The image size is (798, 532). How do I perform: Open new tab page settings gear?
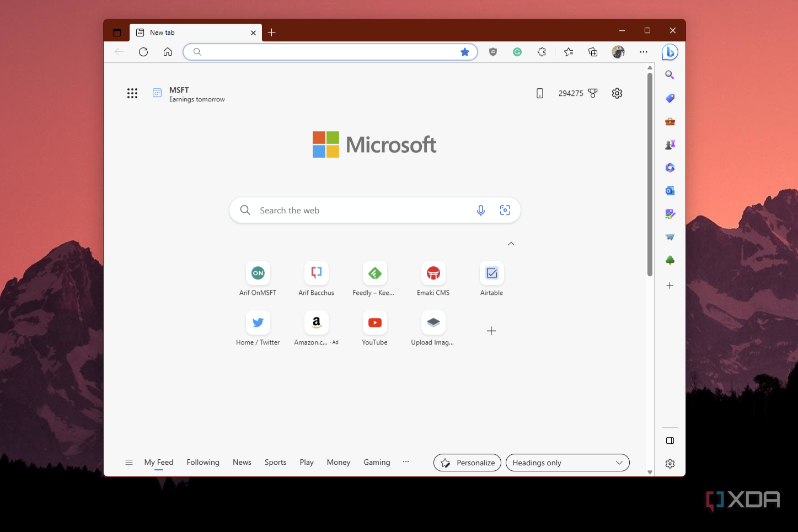[617, 93]
